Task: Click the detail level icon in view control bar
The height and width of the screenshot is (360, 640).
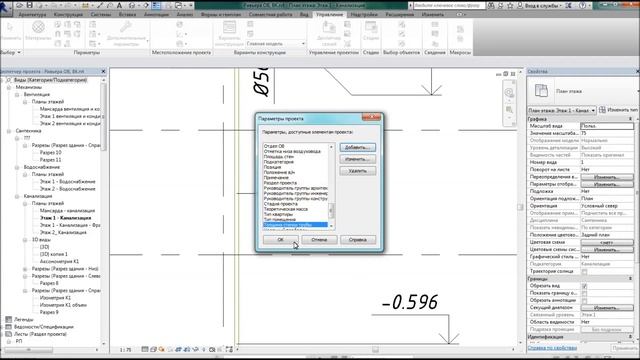Action: pyautogui.click(x=145, y=349)
